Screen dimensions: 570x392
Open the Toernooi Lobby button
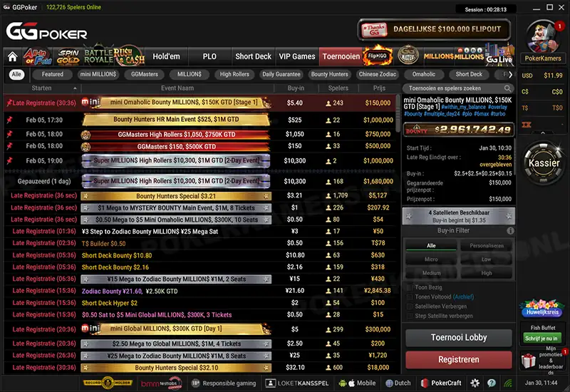click(458, 337)
